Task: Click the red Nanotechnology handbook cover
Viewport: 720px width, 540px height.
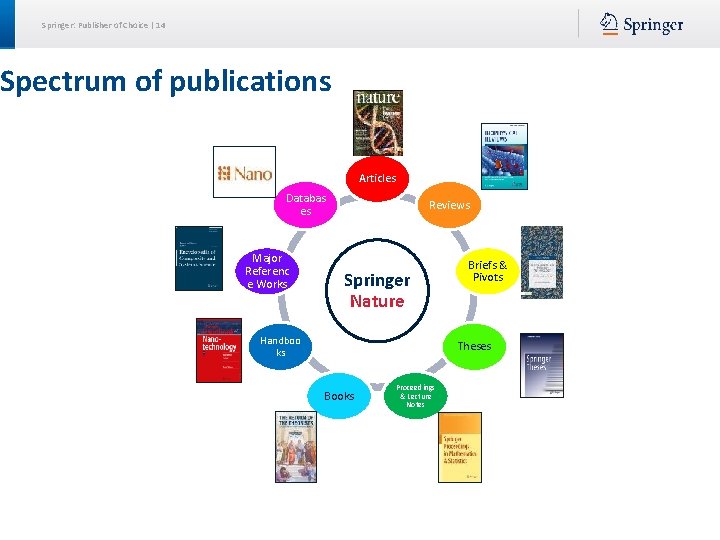Action: (219, 350)
